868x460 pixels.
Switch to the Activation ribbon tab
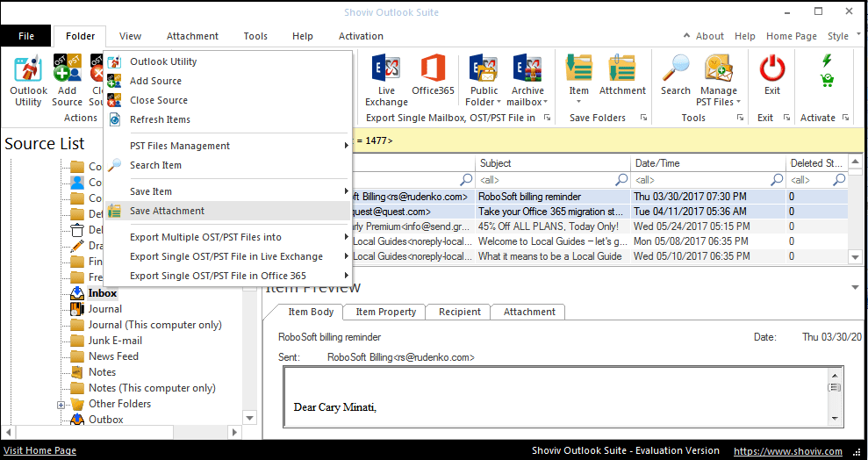pos(361,36)
